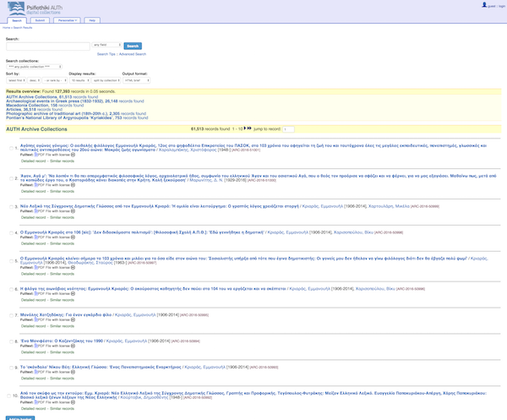The image size is (507, 420).
Task: Select the checkbox for record 8
Action: click(x=11, y=340)
